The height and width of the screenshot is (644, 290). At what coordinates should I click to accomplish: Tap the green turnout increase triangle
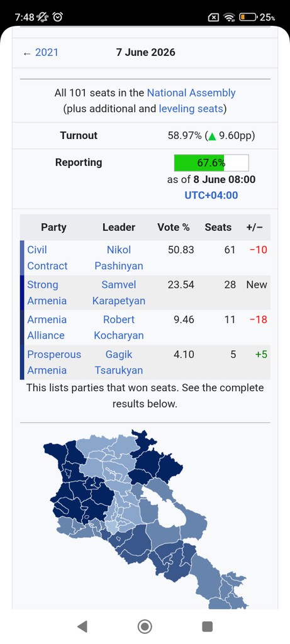(x=212, y=136)
